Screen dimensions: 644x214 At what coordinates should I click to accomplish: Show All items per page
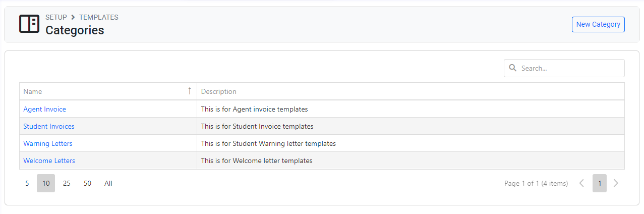(108, 183)
